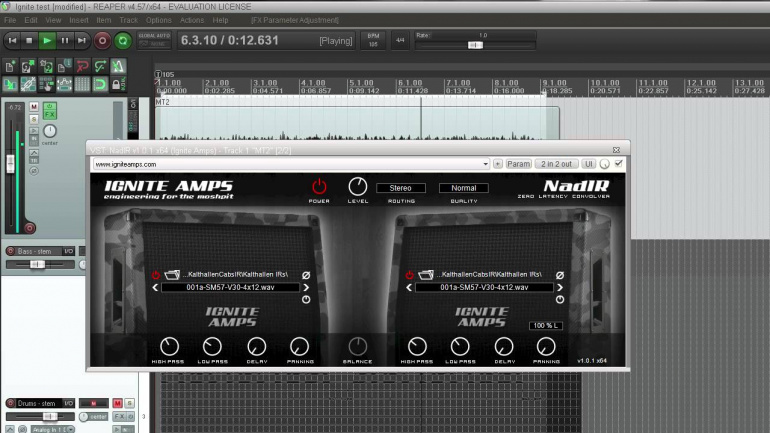Click the NadIR main Power icon
Screen dimensions: 770x433
pos(319,187)
